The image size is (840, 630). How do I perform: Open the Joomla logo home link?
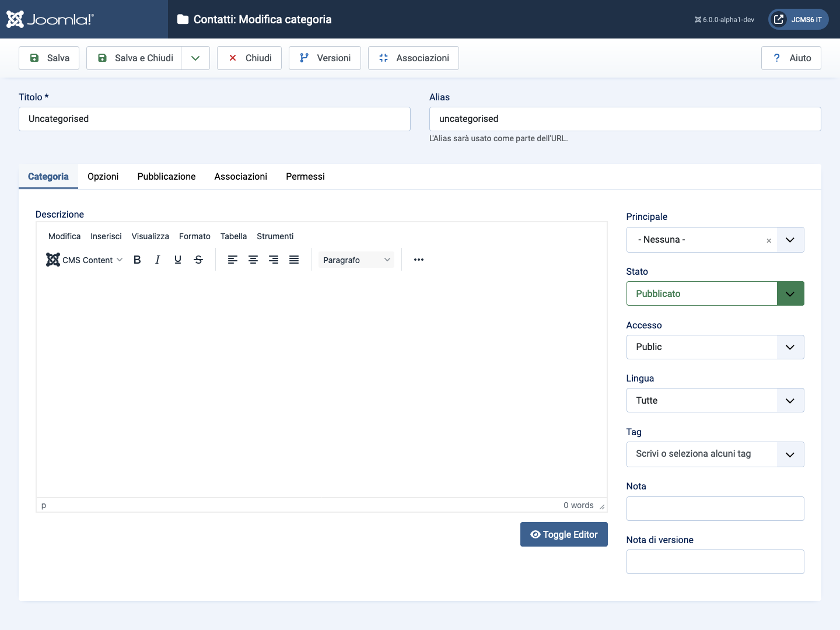point(50,19)
